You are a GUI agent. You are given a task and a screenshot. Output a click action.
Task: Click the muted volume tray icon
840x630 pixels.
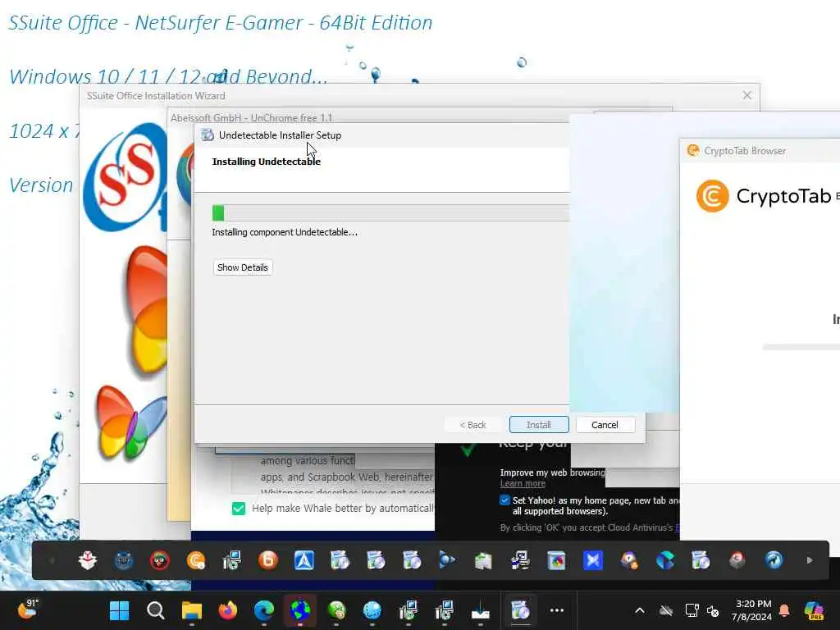point(713,610)
